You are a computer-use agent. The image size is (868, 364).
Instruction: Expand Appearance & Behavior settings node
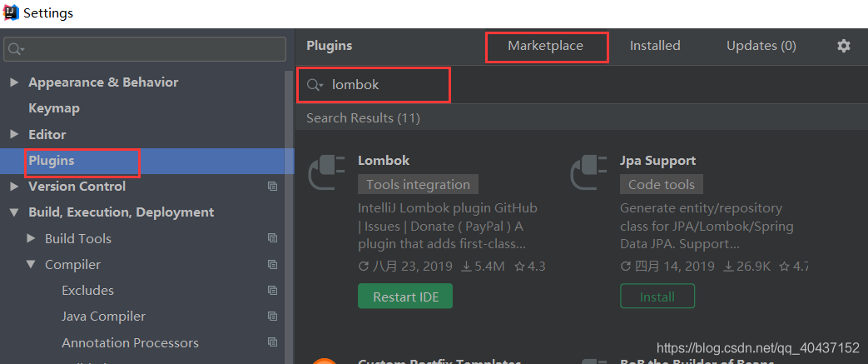[14, 82]
